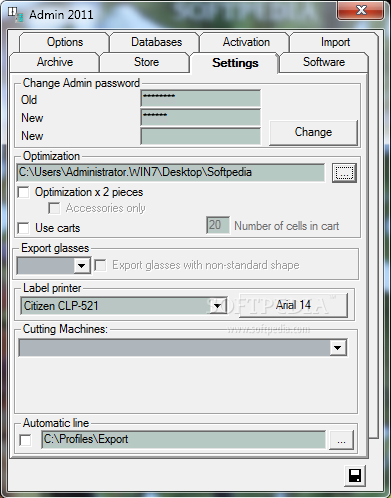Image resolution: width=391 pixels, height=498 pixels.
Task: Open the Export glasses dropdown
Action: coord(81,266)
